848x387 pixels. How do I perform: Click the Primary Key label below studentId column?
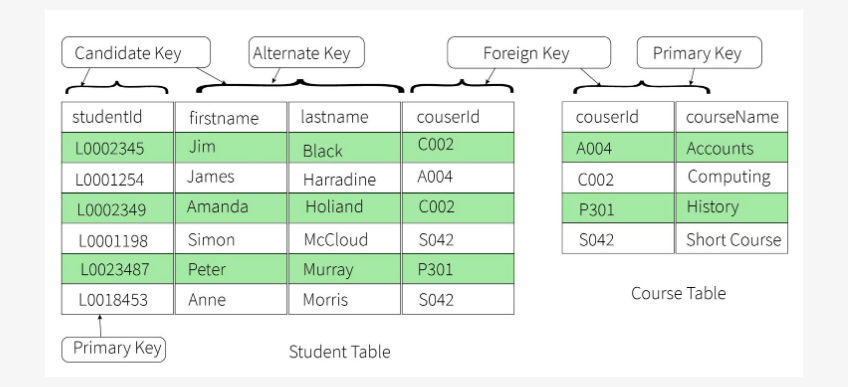(x=114, y=349)
